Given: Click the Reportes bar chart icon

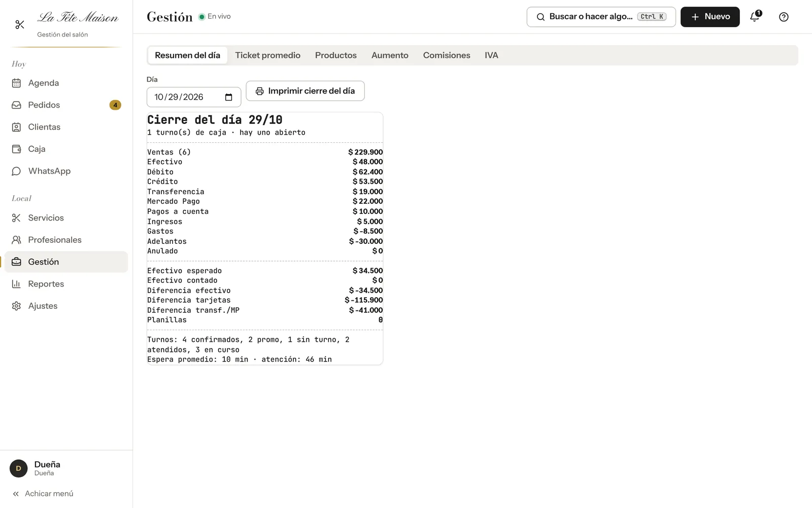Looking at the screenshot, I should click(16, 284).
